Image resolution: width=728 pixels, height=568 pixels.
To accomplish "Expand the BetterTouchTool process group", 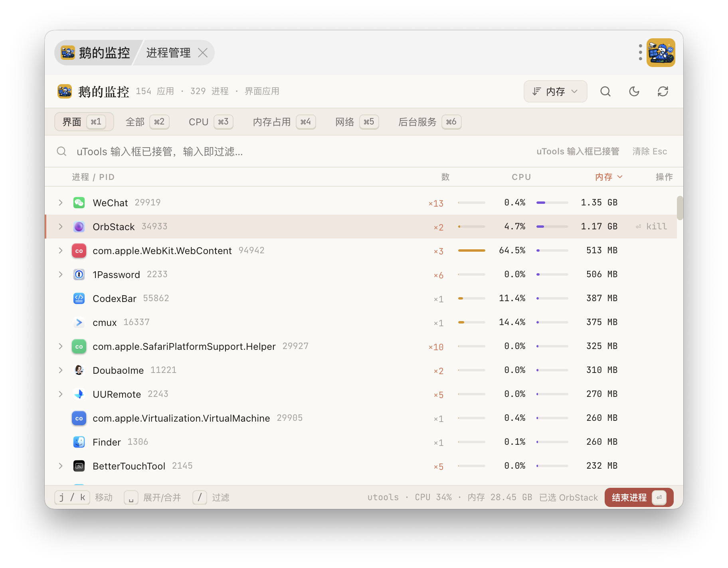I will tap(61, 466).
